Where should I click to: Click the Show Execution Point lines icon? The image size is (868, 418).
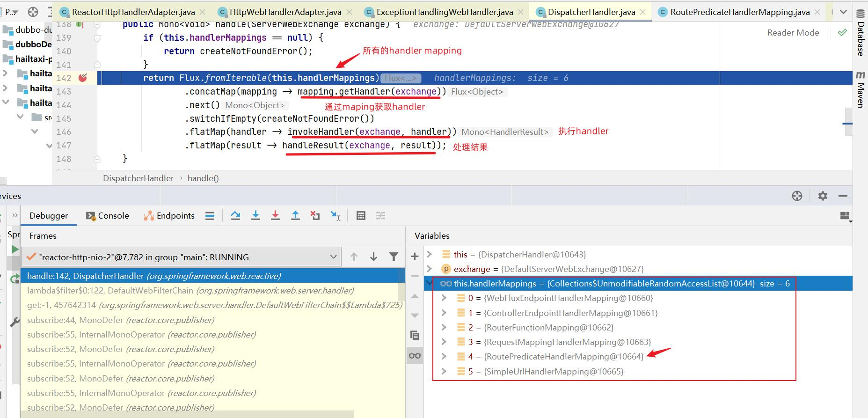(210, 215)
